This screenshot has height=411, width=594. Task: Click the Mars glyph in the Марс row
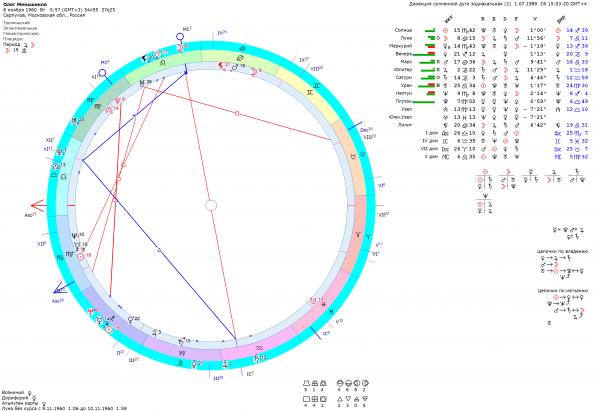click(446, 62)
